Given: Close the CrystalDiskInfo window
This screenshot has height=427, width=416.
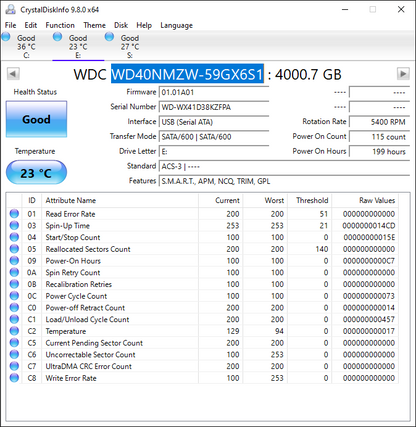Looking at the screenshot, I should click(401, 9).
